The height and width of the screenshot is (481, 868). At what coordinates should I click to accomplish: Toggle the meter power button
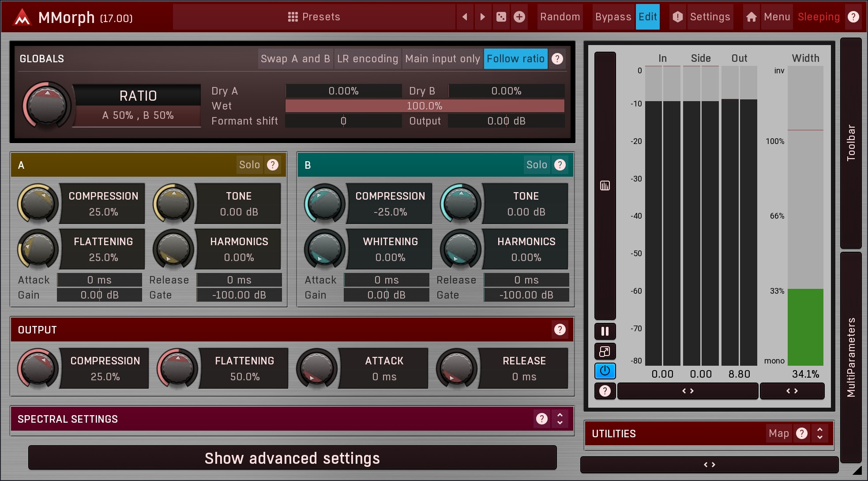(605, 371)
